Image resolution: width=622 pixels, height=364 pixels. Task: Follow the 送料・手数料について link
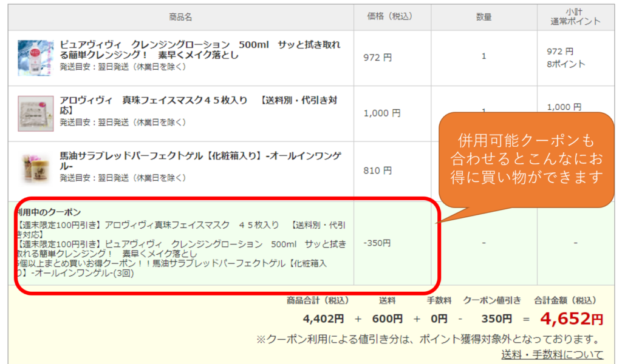[552, 354]
